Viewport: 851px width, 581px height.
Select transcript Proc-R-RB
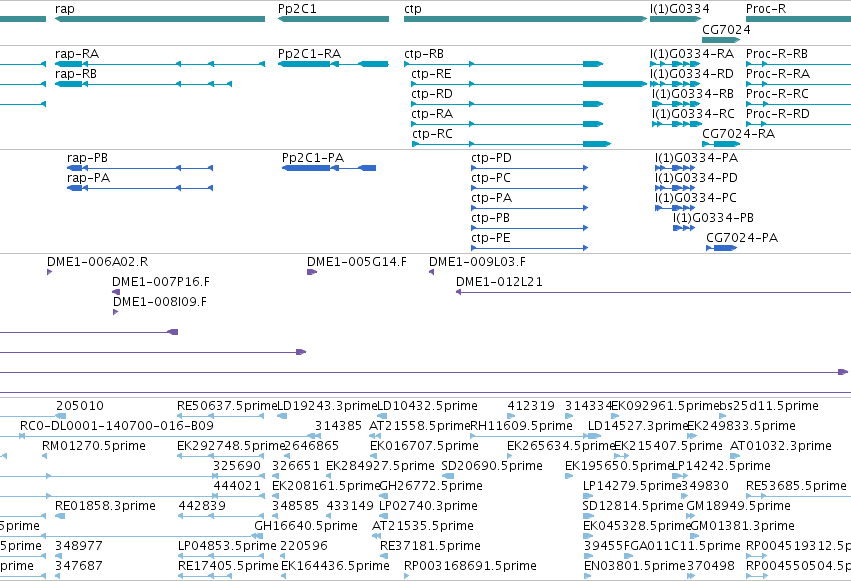(x=777, y=54)
